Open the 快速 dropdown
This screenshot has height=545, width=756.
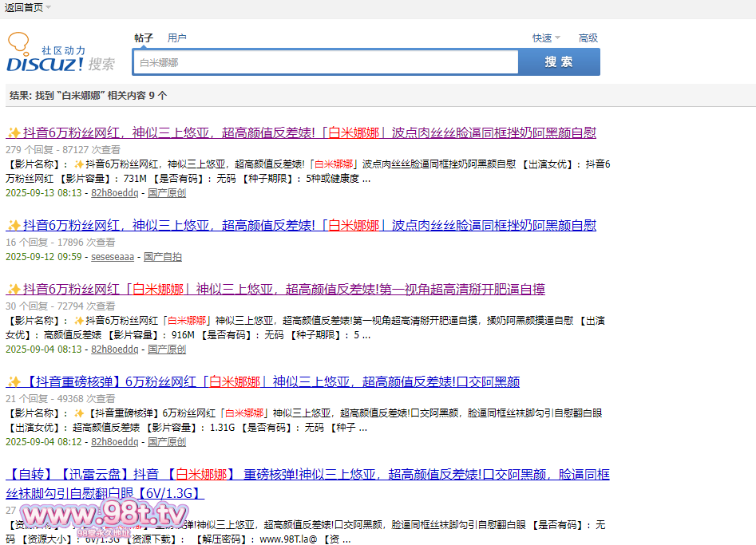pos(545,38)
